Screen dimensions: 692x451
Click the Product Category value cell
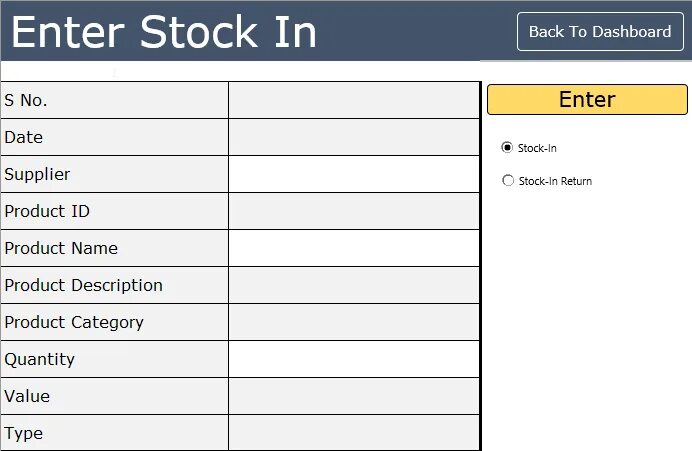pos(354,322)
